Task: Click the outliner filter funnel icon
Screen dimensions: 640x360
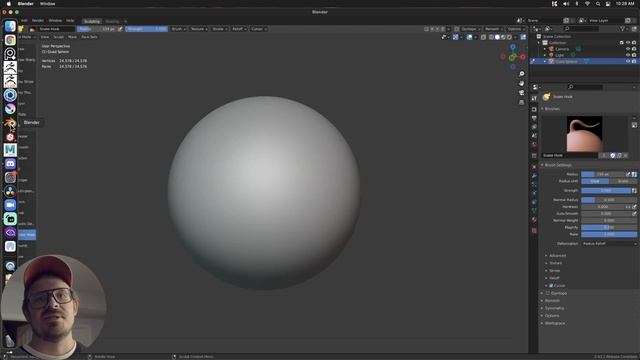Action: [x=622, y=29]
